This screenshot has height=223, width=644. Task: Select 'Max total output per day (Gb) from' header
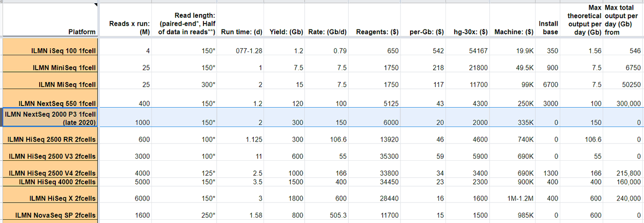tap(624, 20)
